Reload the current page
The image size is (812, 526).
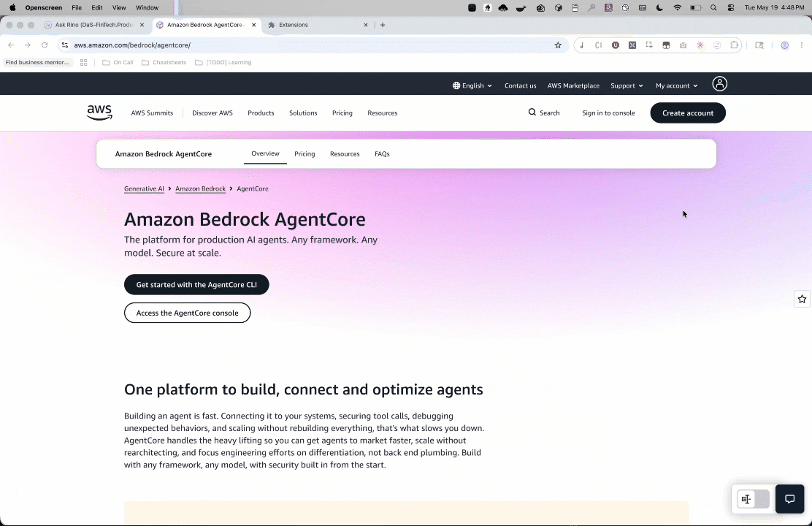point(45,45)
